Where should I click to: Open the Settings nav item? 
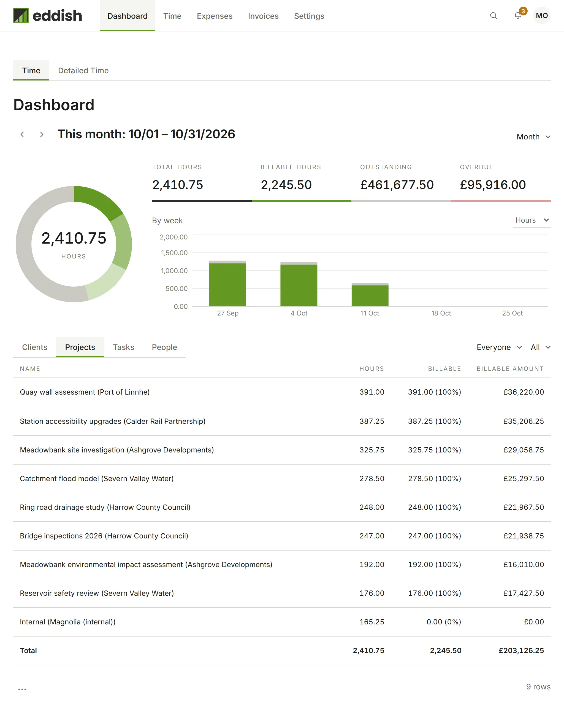tap(309, 16)
